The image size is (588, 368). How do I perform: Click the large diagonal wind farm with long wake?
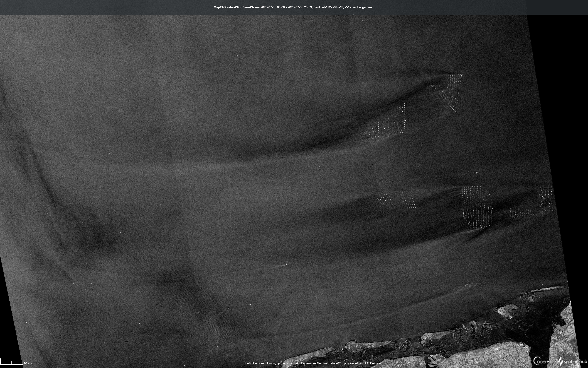coord(387,124)
